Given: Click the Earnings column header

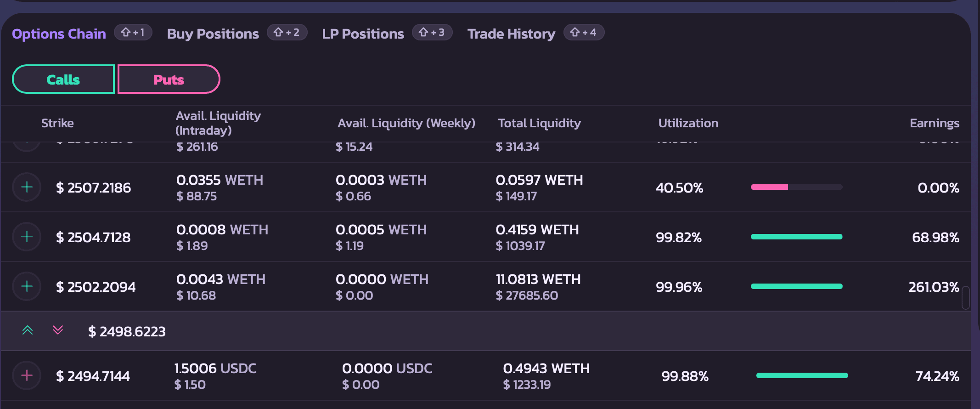Looking at the screenshot, I should [x=934, y=123].
